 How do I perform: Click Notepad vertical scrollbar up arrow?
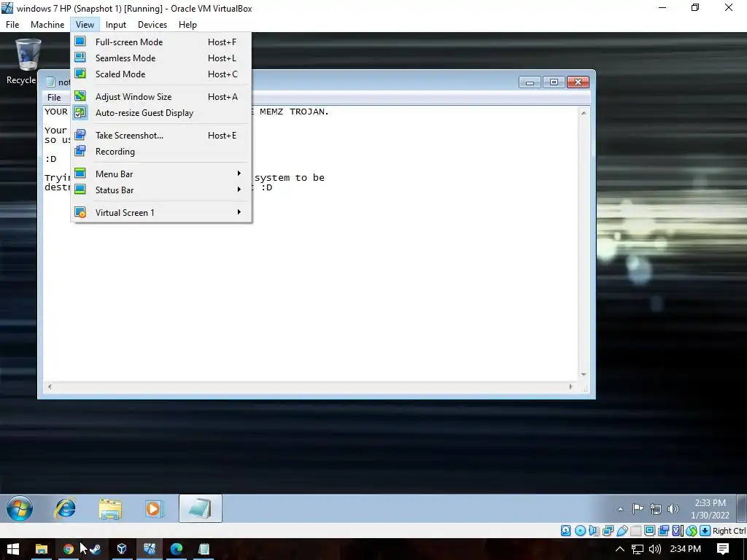pyautogui.click(x=584, y=113)
